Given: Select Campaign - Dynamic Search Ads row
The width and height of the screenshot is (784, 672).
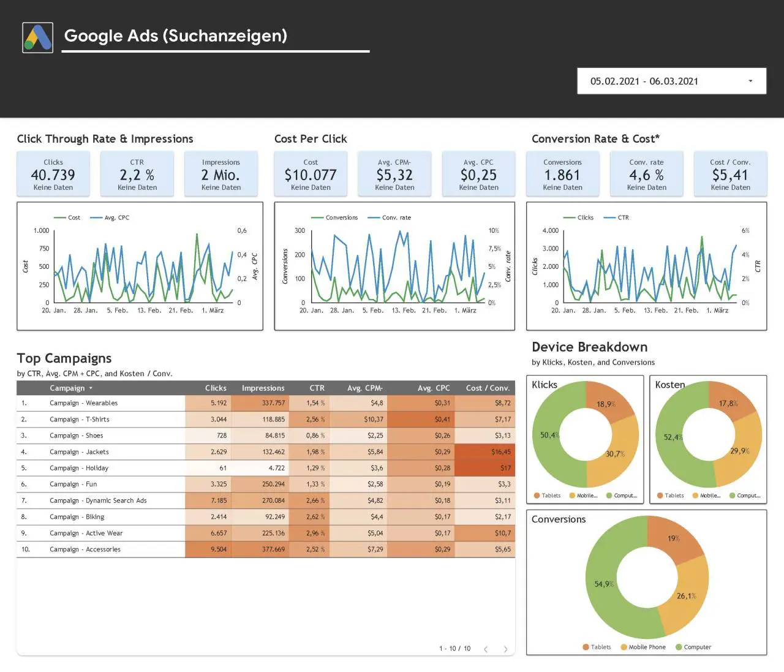Looking at the screenshot, I should click(266, 500).
